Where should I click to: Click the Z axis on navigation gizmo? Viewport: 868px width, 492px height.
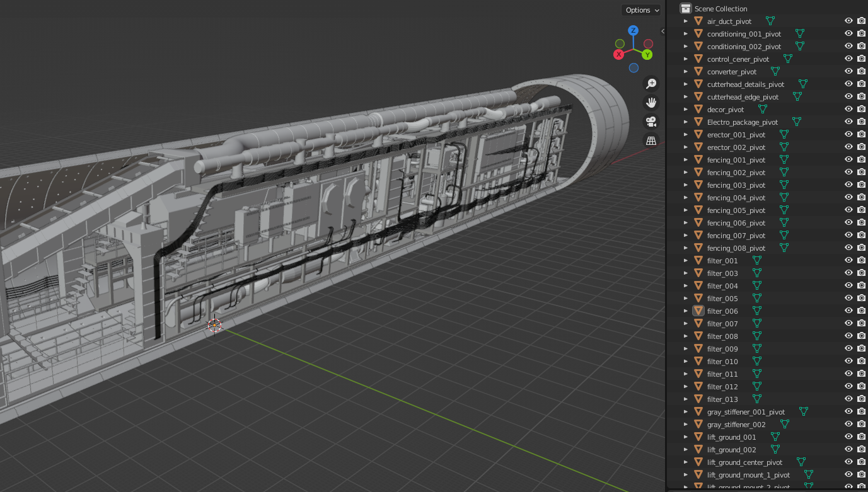[634, 30]
